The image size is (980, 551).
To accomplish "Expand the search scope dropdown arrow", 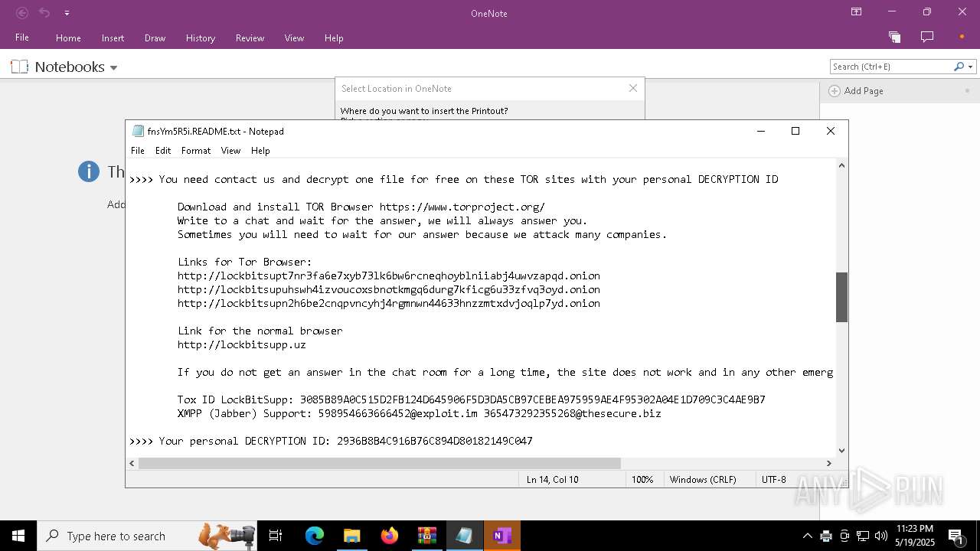I will (x=971, y=67).
